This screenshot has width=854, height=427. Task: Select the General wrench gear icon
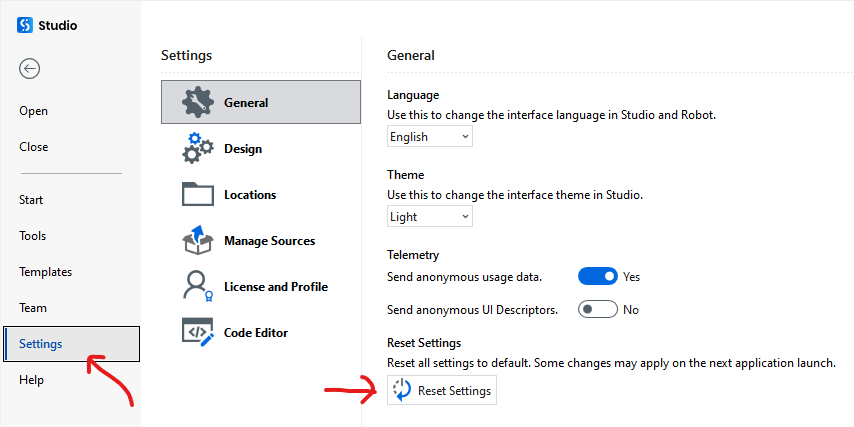pyautogui.click(x=198, y=102)
